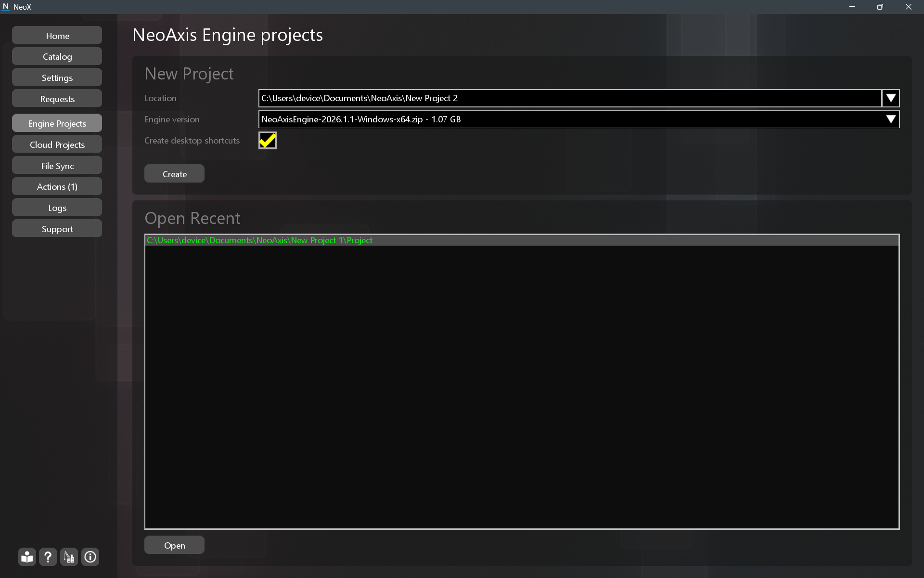View the Logs page
The height and width of the screenshot is (578, 924).
(57, 208)
